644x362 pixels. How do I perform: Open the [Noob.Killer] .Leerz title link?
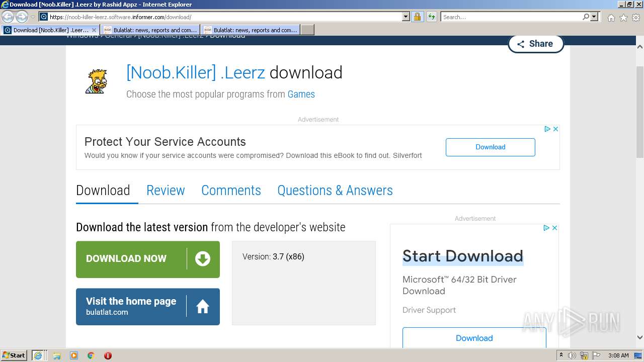tap(196, 72)
